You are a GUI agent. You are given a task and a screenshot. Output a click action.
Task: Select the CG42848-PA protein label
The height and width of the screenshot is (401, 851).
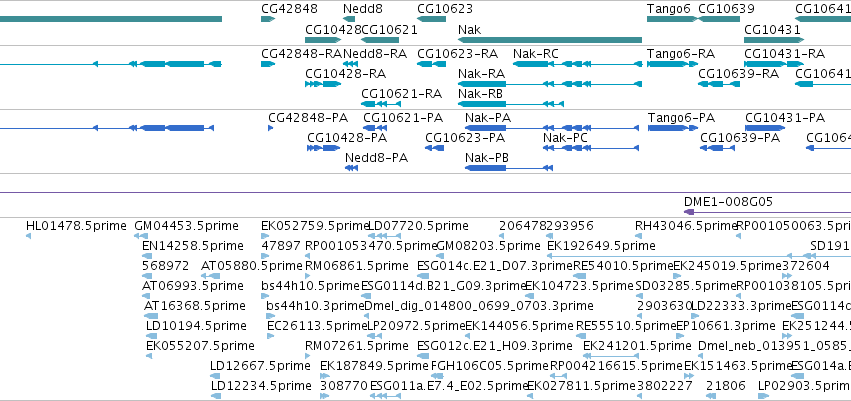[x=308, y=118]
